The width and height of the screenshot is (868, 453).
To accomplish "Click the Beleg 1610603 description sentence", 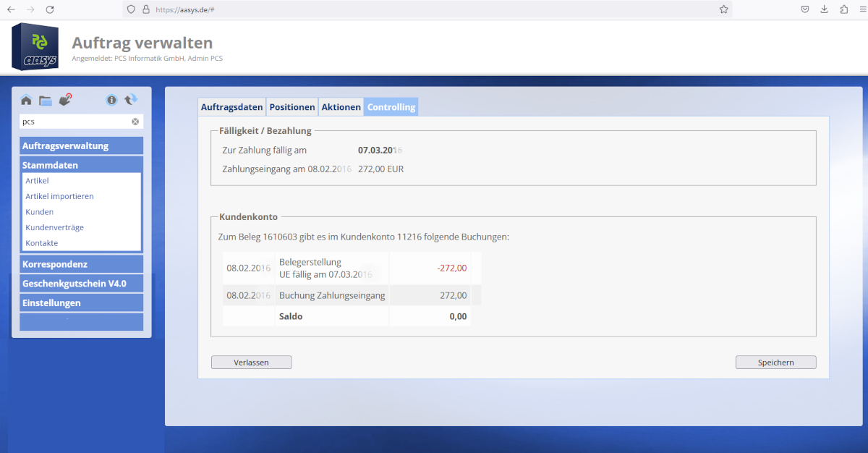I will tap(363, 237).
